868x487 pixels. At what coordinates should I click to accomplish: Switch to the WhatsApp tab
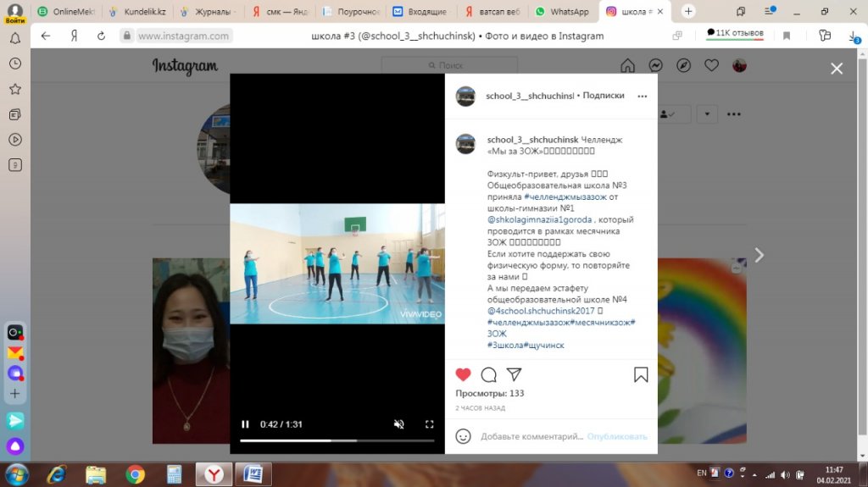564,11
